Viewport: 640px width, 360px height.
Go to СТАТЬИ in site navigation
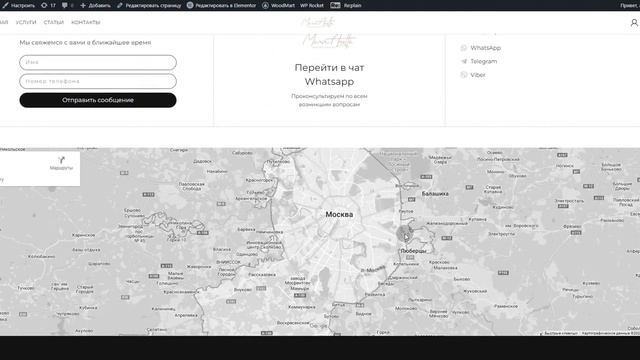coord(54,22)
